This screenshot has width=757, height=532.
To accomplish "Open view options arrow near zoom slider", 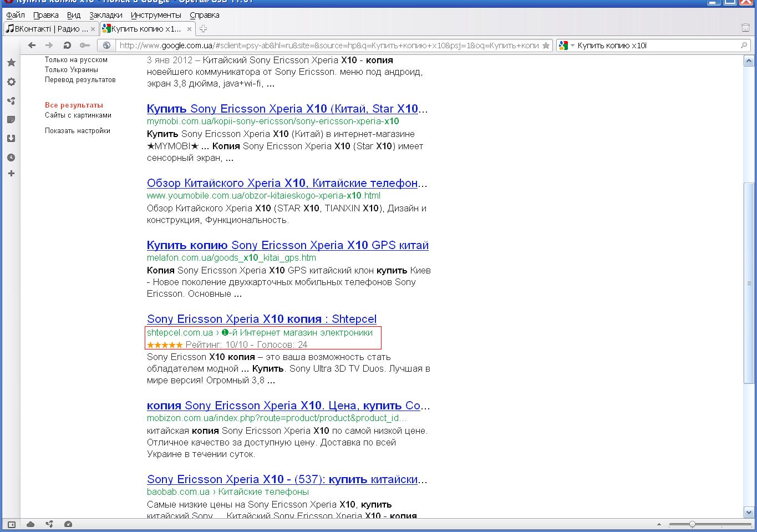I will [x=659, y=524].
